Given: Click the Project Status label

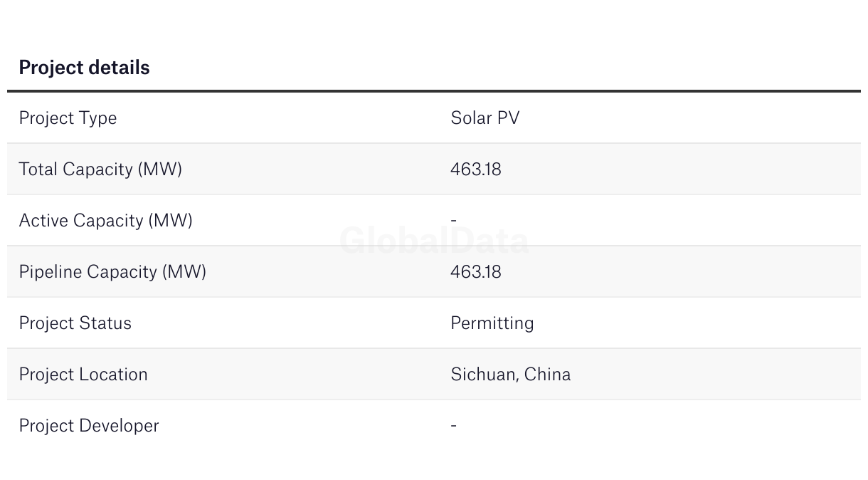Looking at the screenshot, I should tap(75, 323).
